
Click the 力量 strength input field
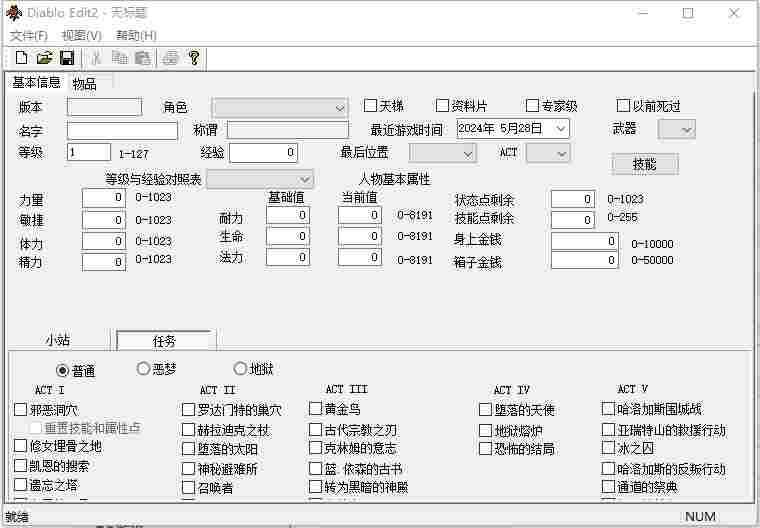coord(104,198)
